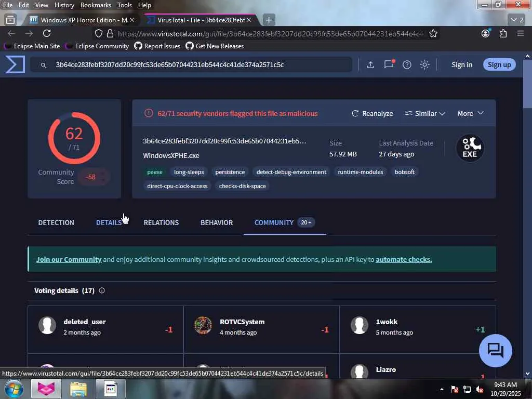Open the History menu

pyautogui.click(x=64, y=5)
